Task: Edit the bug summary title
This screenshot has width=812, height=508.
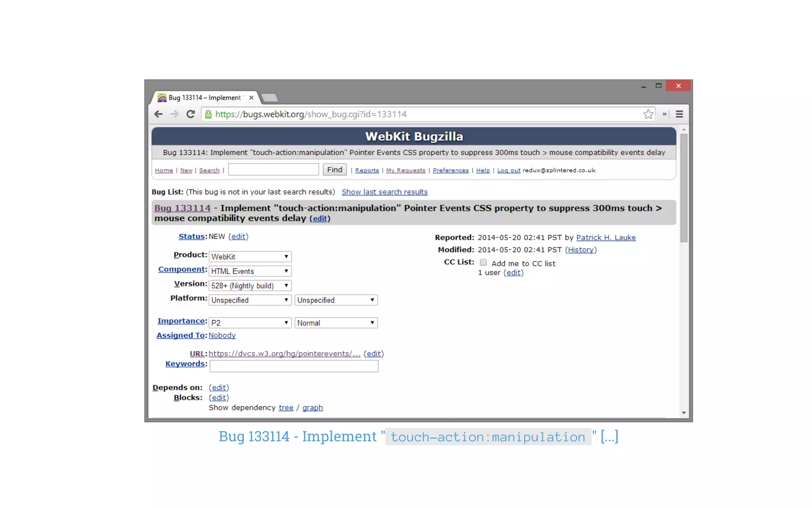Action: coord(320,219)
